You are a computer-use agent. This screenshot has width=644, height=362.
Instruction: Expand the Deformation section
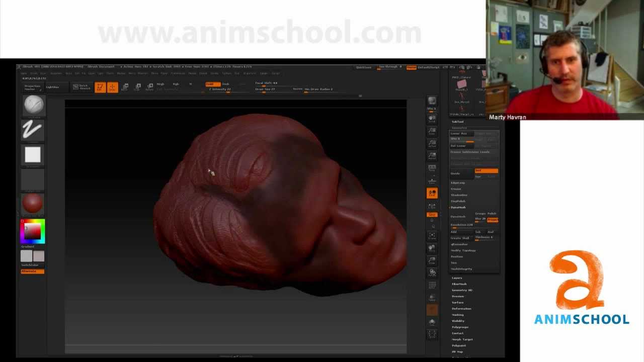point(461,309)
